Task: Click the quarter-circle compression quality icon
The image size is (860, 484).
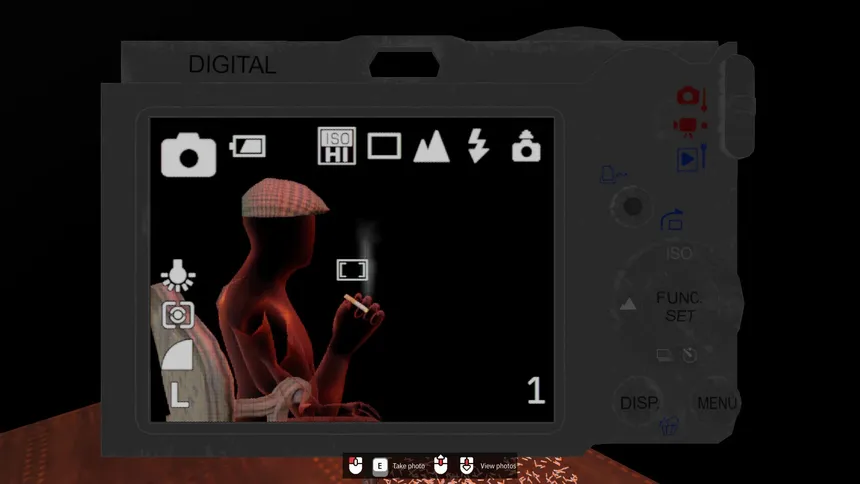Action: coord(177,354)
